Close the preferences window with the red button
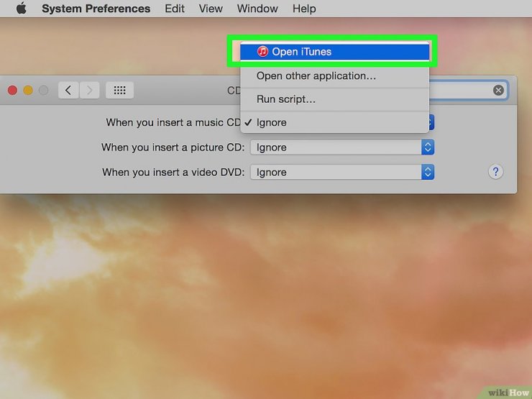Viewport: 532px width, 399px height. [12, 91]
